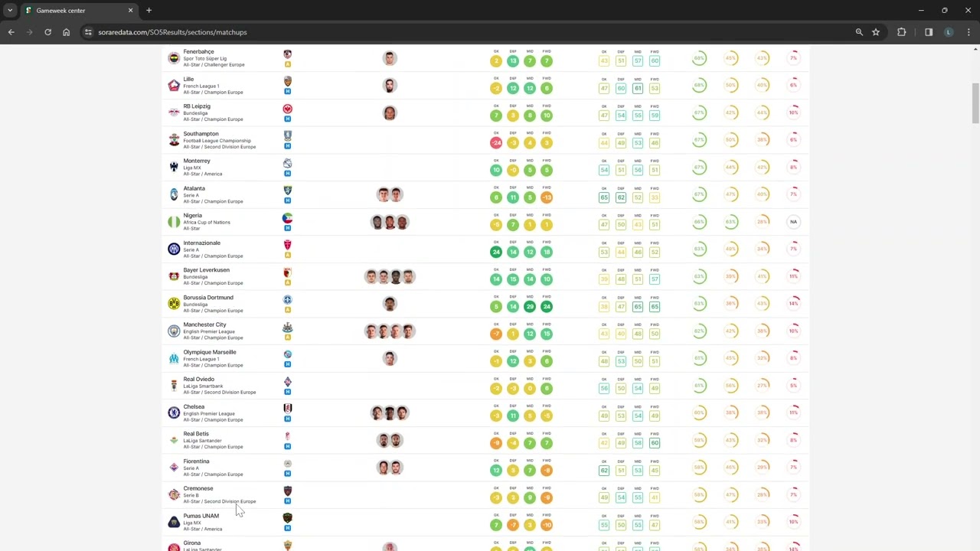This screenshot has width=980, height=551.
Task: Open the Borussia Dortmund team name link
Action: point(208,297)
